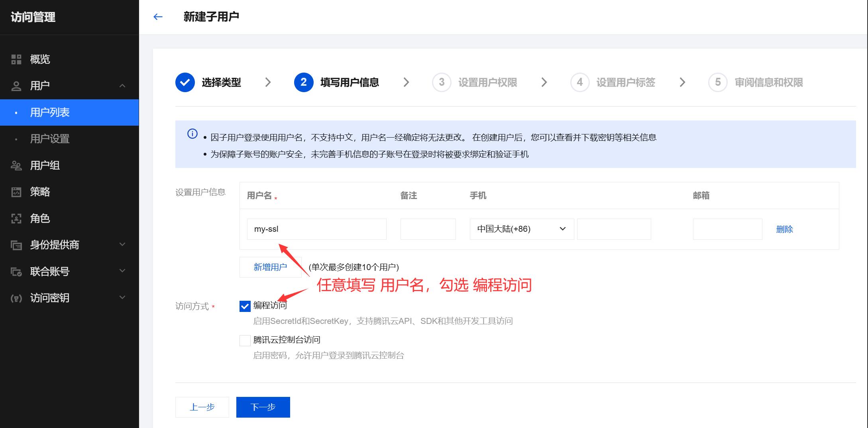The width and height of the screenshot is (868, 428).
Task: Open the 中国大陆(+86) country code dropdown
Action: coord(521,229)
